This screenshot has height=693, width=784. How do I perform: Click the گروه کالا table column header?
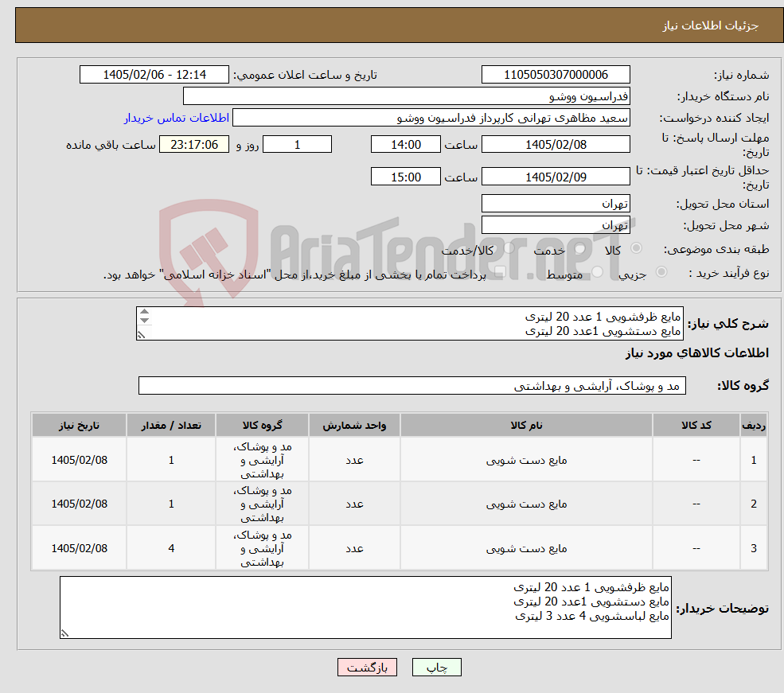[262, 425]
